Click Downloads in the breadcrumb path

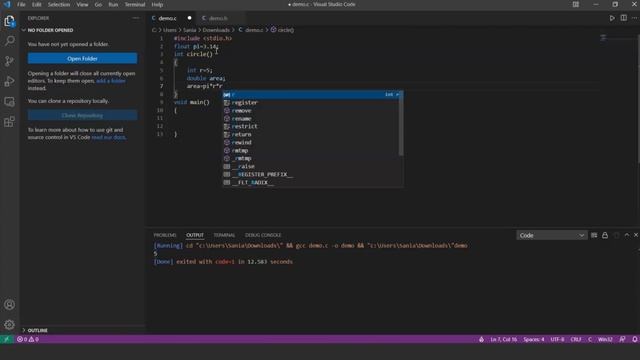click(x=216, y=30)
